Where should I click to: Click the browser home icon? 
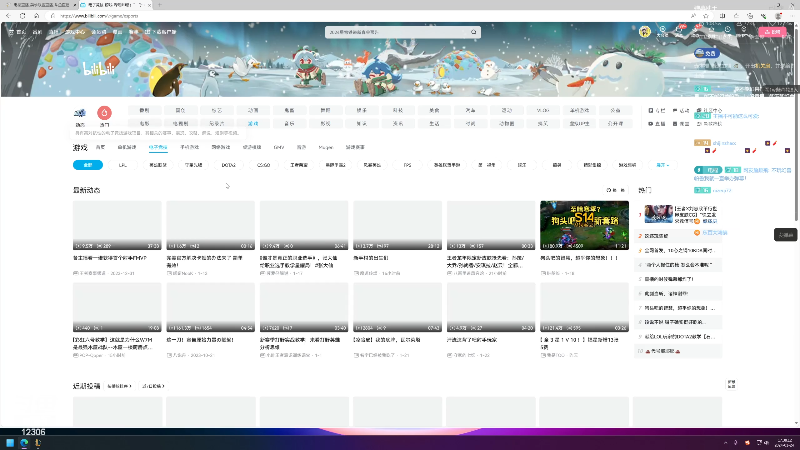36,16
